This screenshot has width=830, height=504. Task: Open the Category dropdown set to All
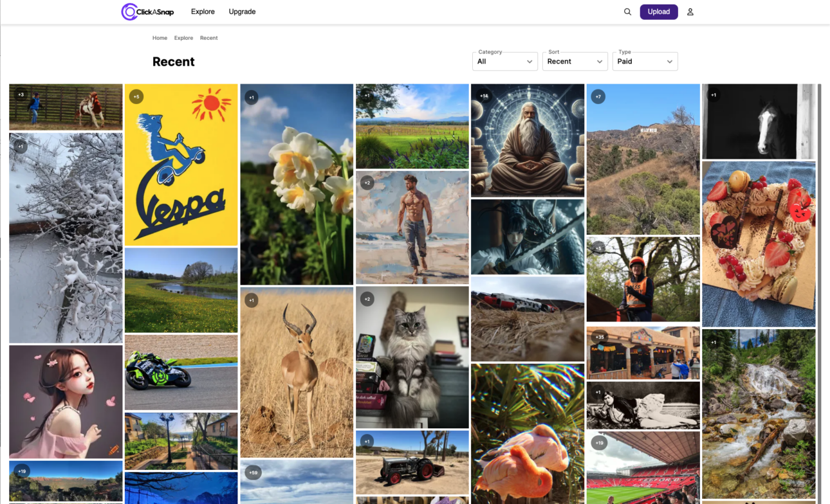pyautogui.click(x=504, y=61)
